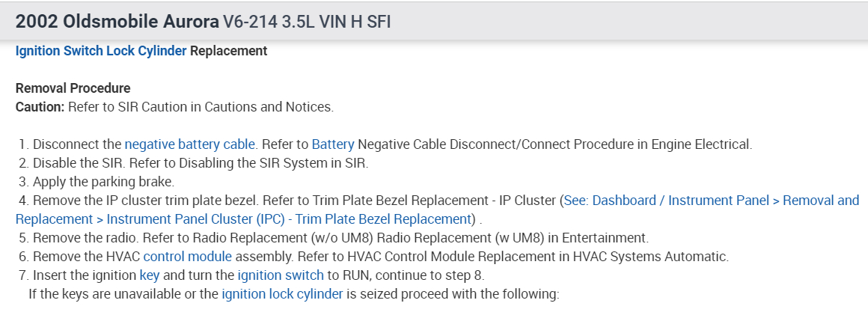Click the "2002 Oldsmobile Aurora" vehicle heading

117,22
